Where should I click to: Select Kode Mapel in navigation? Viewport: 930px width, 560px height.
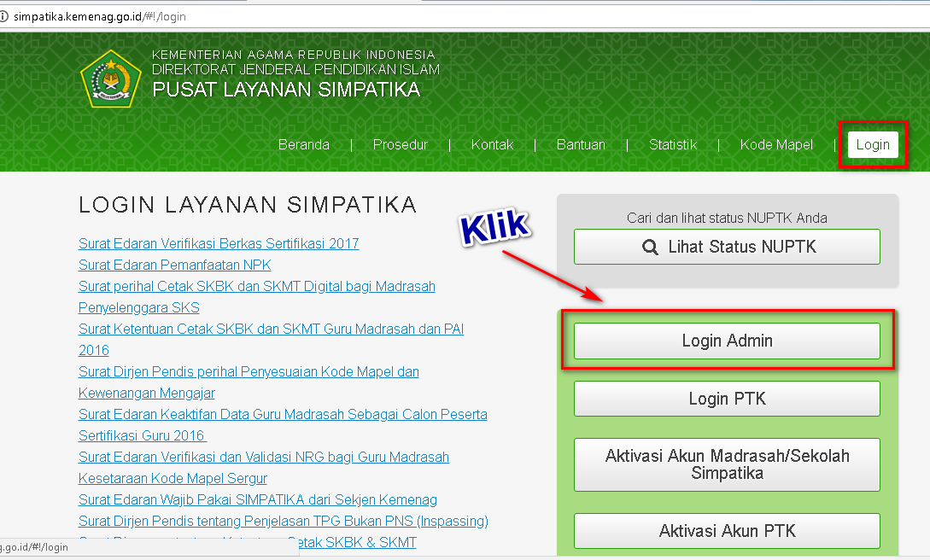tap(776, 144)
